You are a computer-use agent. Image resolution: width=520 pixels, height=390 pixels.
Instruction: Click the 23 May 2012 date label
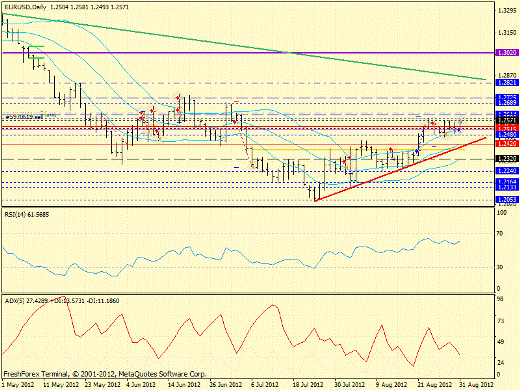[x=102, y=385]
